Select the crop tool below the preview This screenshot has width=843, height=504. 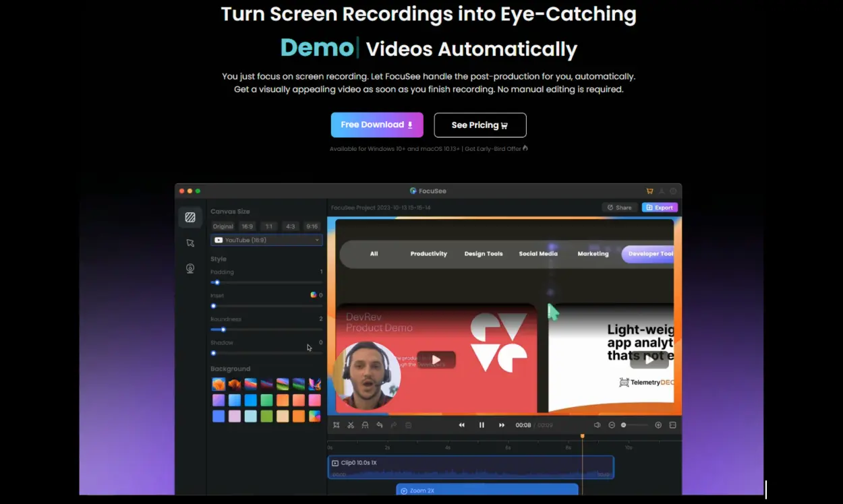click(x=337, y=425)
